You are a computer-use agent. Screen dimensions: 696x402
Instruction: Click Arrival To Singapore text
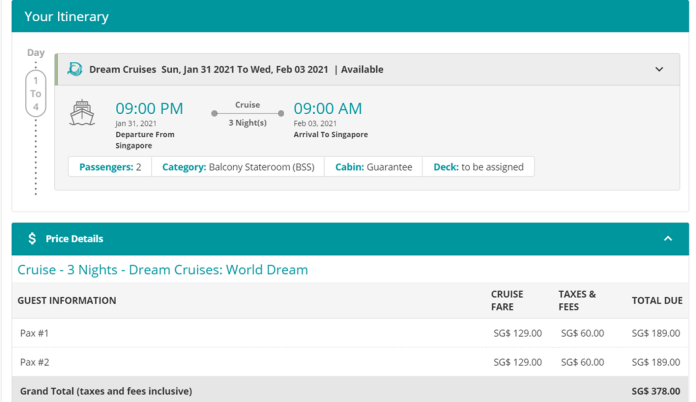pyautogui.click(x=331, y=134)
